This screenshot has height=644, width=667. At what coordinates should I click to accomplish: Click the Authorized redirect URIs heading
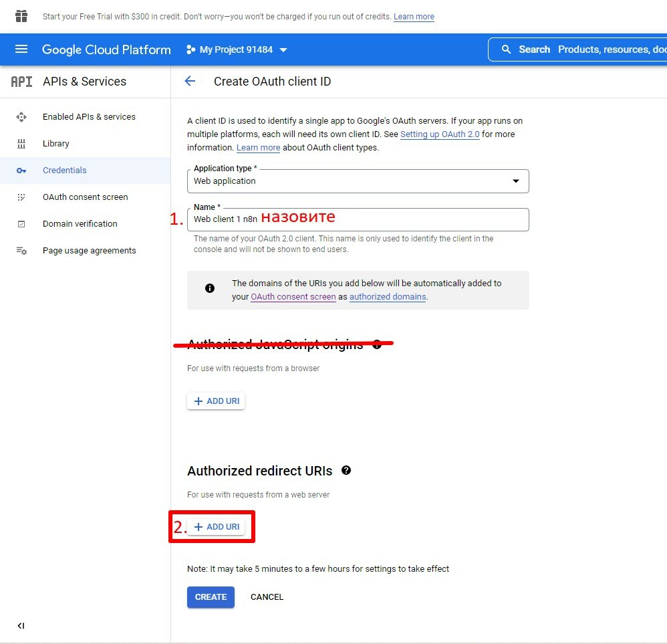[x=259, y=471]
